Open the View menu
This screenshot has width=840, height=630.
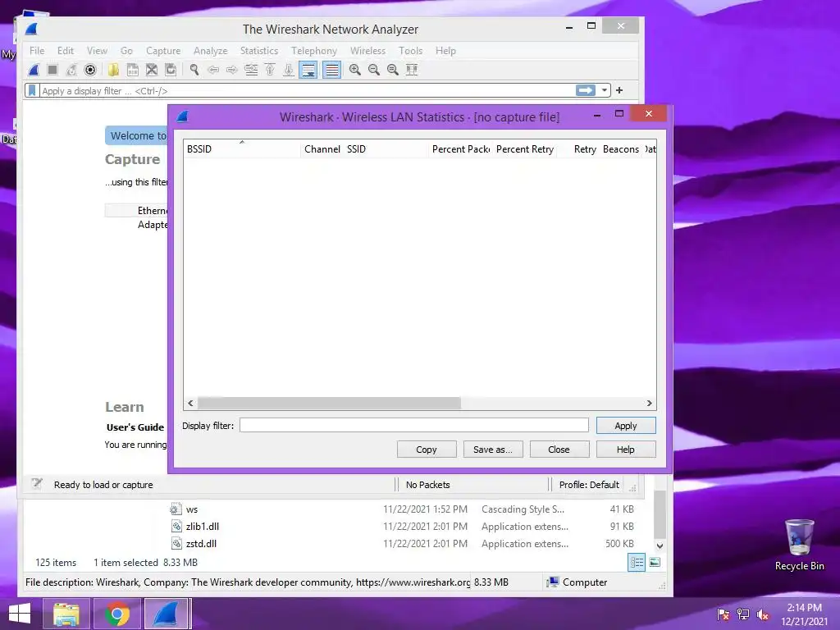(x=97, y=51)
